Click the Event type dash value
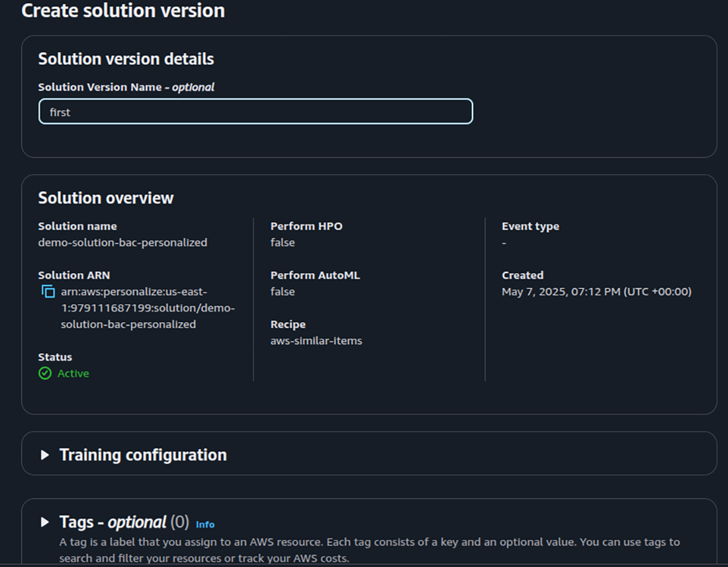This screenshot has width=728, height=567. coord(504,243)
